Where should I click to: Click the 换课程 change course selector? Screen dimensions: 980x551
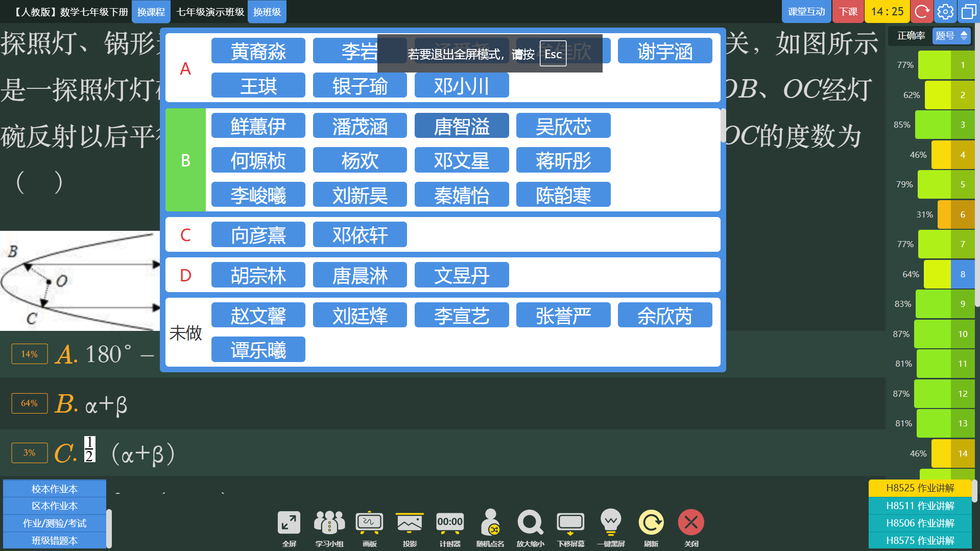pyautogui.click(x=151, y=11)
